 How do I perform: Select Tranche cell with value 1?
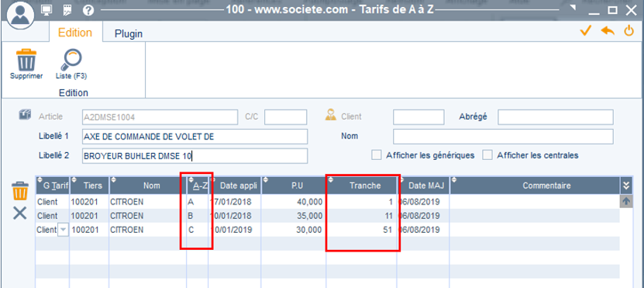362,202
